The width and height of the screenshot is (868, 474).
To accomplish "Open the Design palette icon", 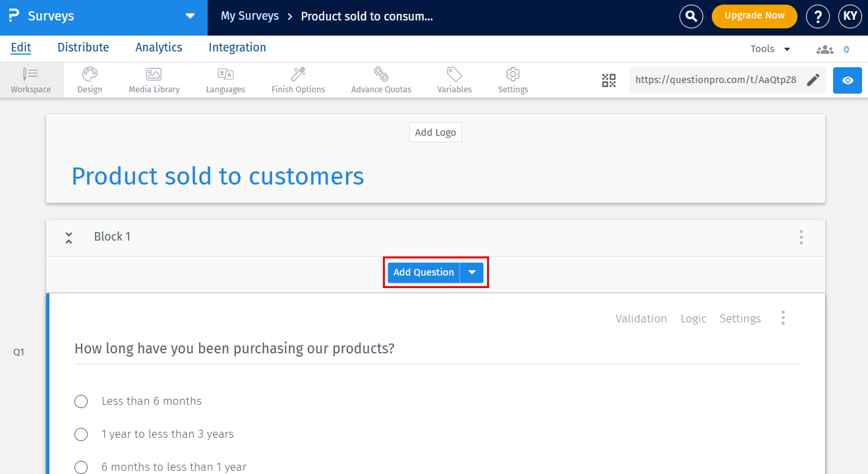I will [90, 74].
